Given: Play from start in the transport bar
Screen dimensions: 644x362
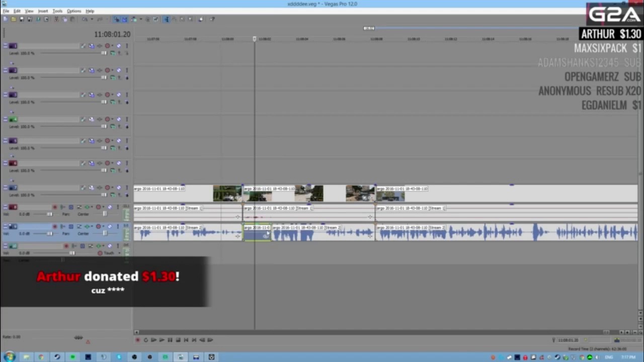Looking at the screenshot, I should (153, 340).
